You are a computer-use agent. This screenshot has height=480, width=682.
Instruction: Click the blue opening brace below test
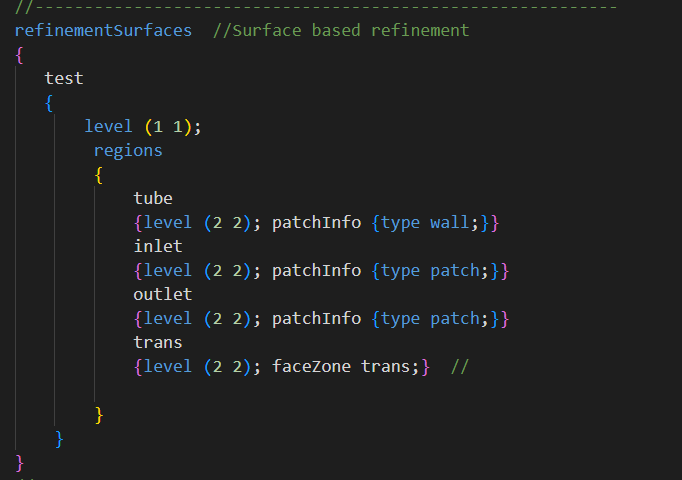tap(50, 102)
